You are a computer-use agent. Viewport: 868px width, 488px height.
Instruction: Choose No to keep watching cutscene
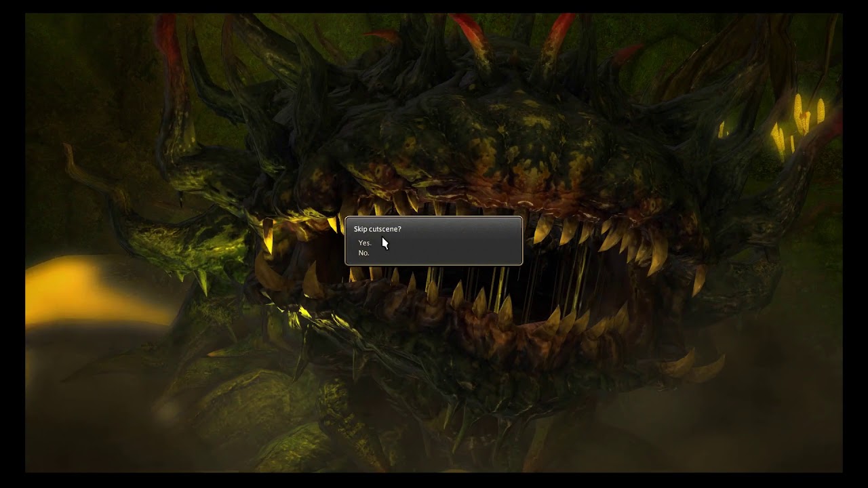[363, 253]
